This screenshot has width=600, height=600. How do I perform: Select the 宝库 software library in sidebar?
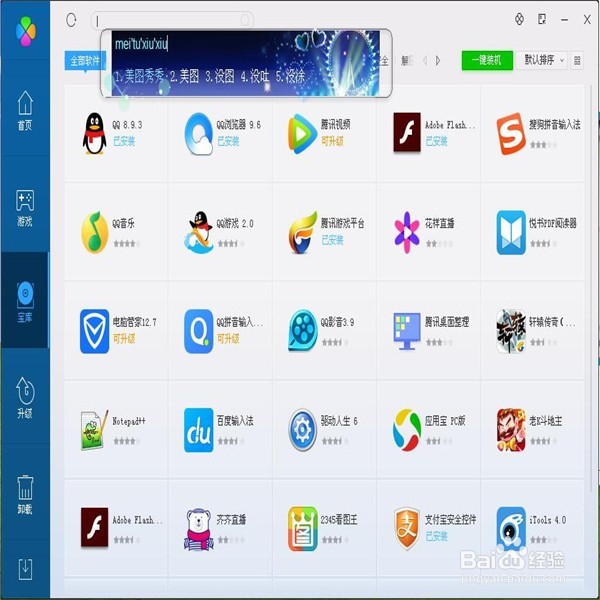25,302
